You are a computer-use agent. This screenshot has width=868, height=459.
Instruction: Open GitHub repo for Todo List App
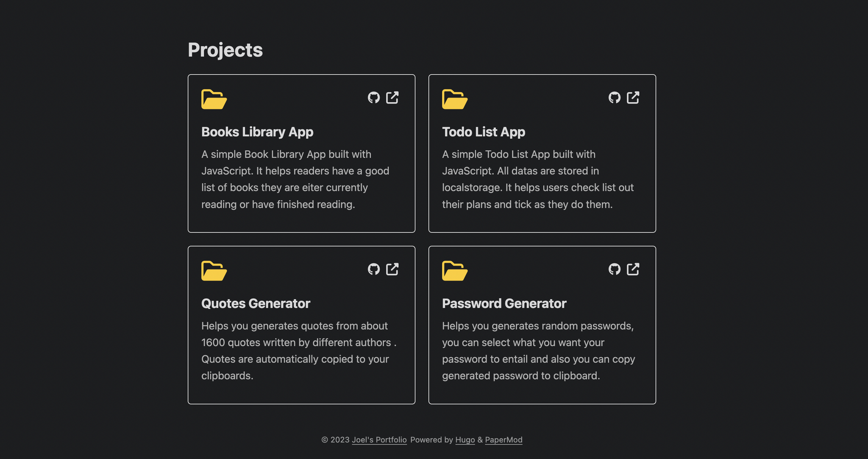pos(614,98)
